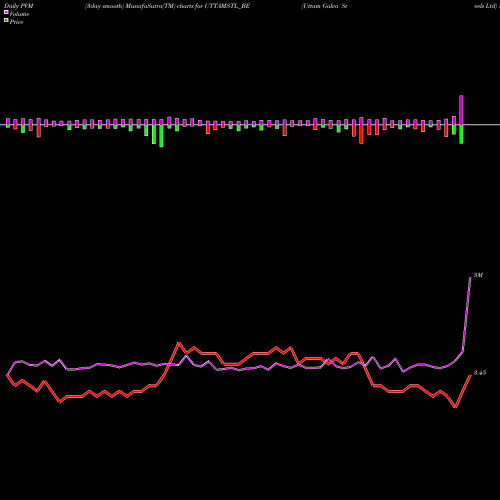Screen dimensions: 500x500
Task: Click the purple Volume legend swatch
Action: pyautogui.click(x=6, y=13)
